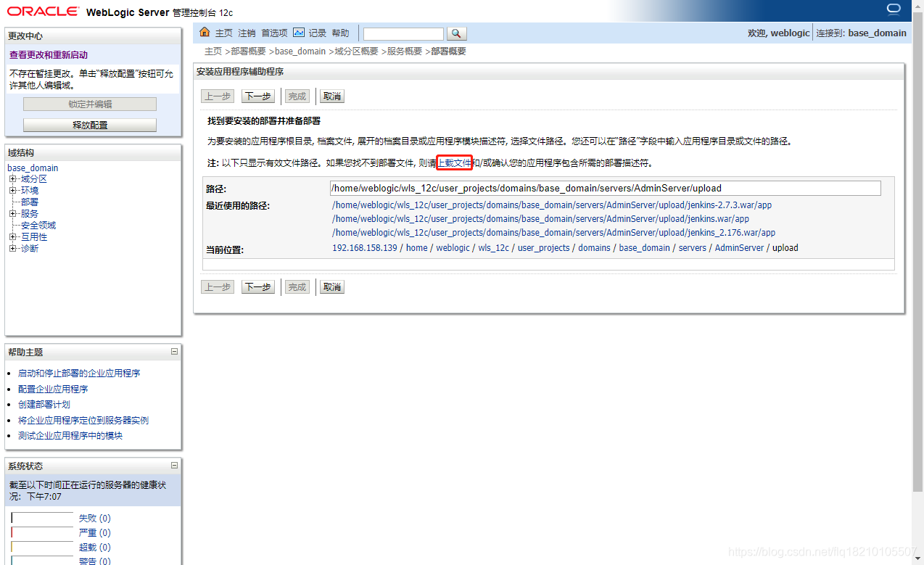This screenshot has height=565, width=924.
Task: Collapse the 帮助主题 panel
Action: pyautogui.click(x=173, y=352)
